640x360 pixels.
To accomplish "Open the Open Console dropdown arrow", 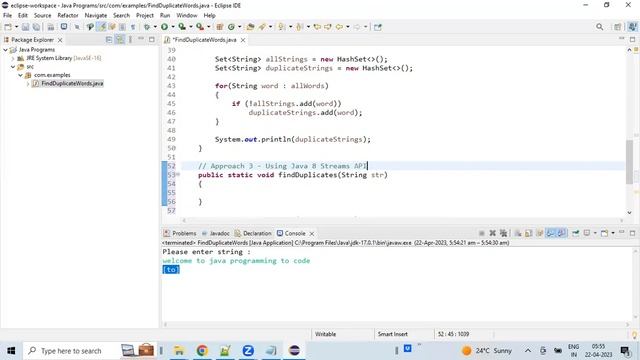I will click(613, 233).
